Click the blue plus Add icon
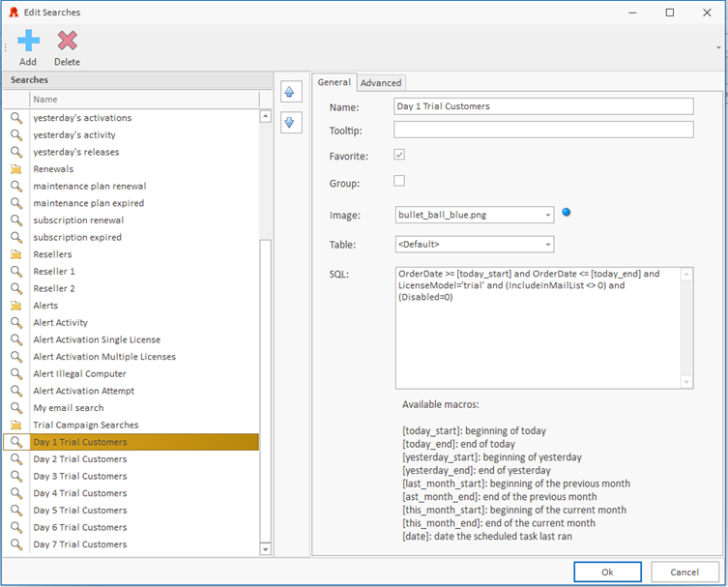Screen dimensions: 728x587 pyautogui.click(x=28, y=41)
